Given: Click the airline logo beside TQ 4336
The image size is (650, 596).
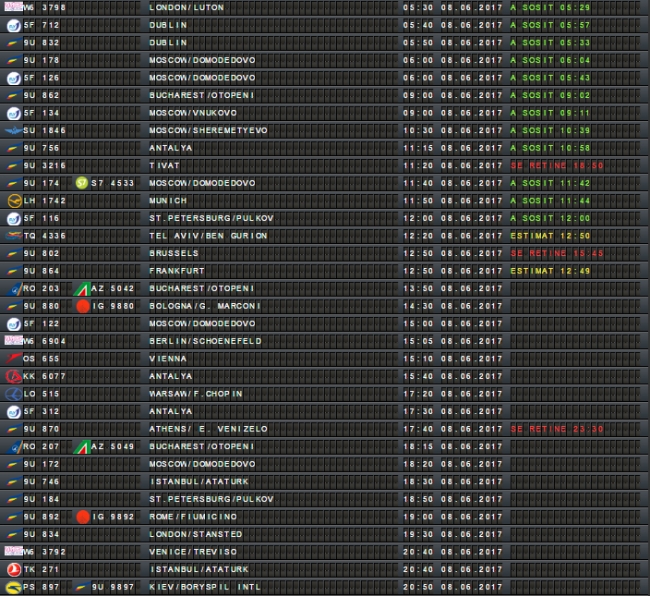Looking at the screenshot, I should 13,236.
